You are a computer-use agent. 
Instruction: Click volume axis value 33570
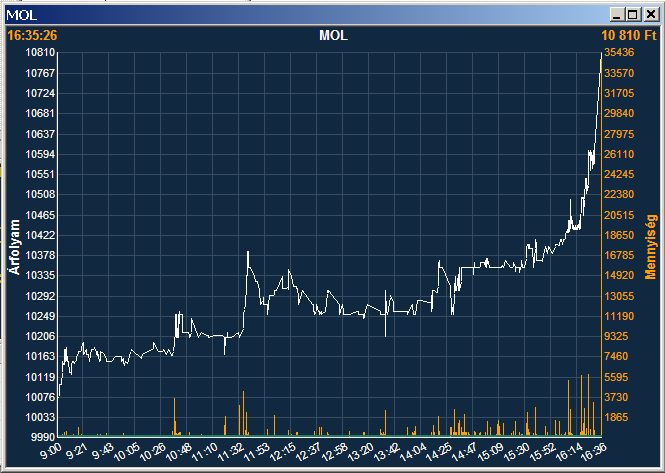(x=619, y=73)
